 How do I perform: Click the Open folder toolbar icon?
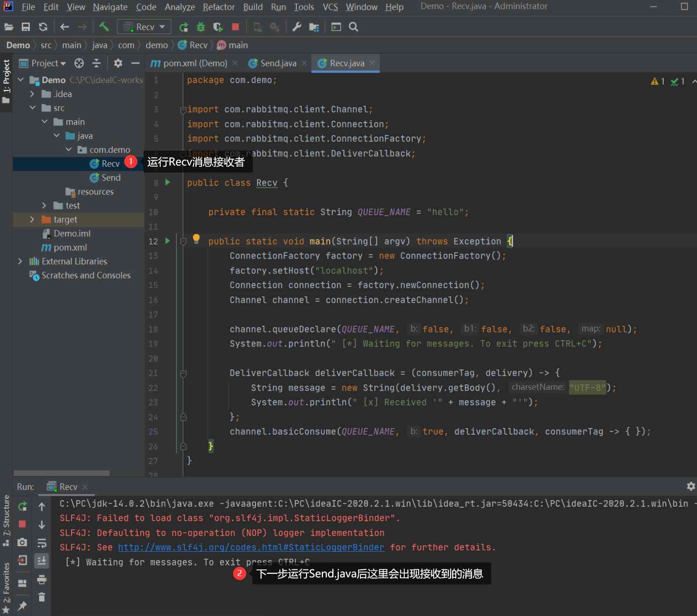point(9,27)
